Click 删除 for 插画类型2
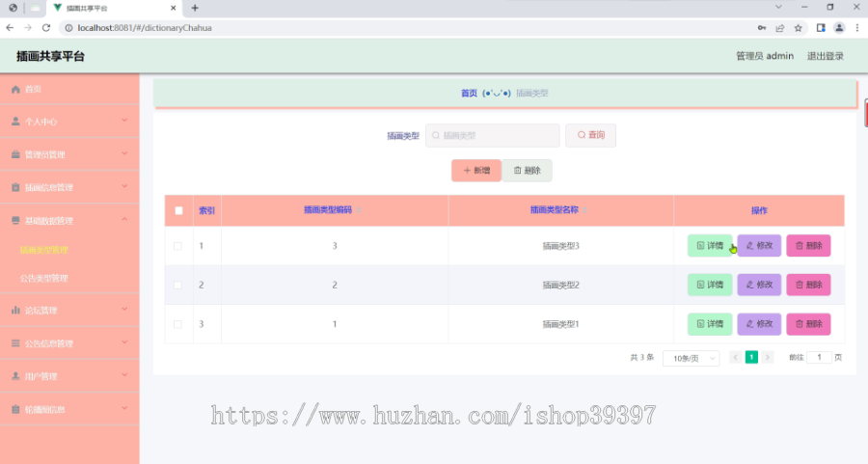868x464 pixels. pyautogui.click(x=808, y=285)
